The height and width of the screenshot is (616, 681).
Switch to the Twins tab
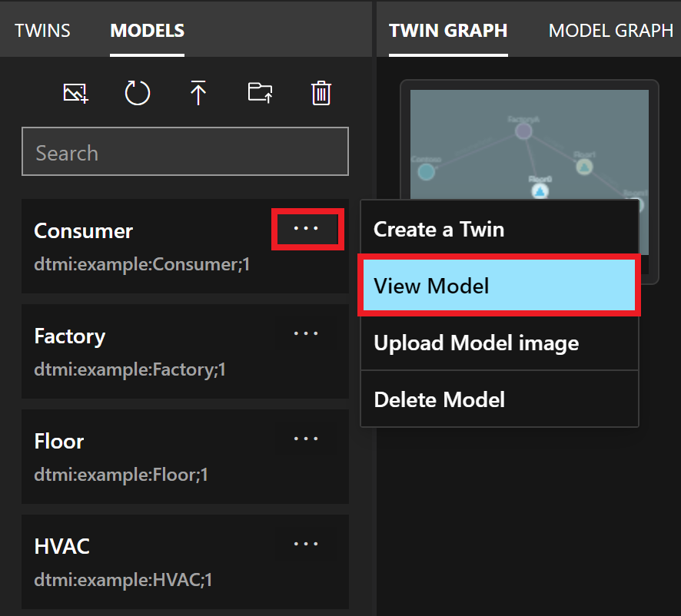[43, 31]
